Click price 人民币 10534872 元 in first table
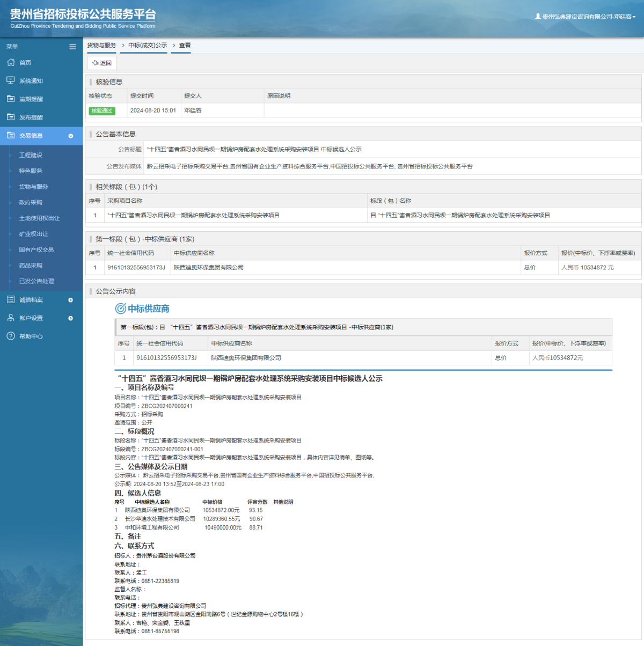 tap(588, 268)
